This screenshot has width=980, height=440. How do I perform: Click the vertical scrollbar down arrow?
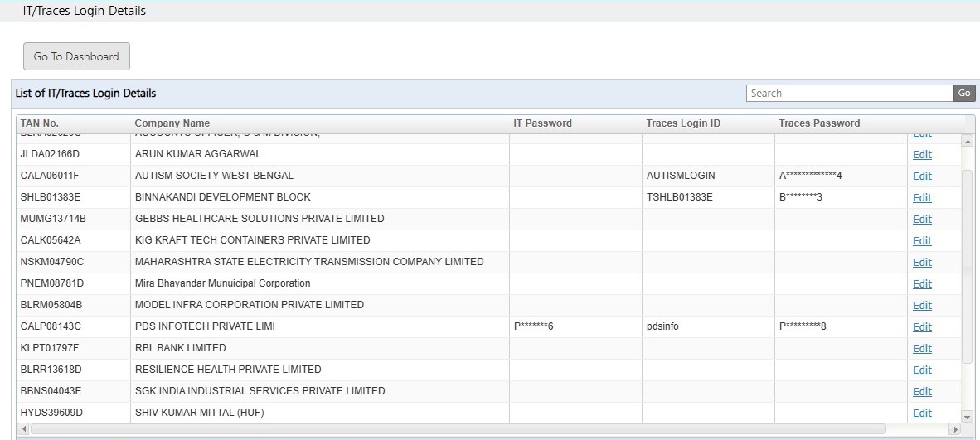point(968,417)
